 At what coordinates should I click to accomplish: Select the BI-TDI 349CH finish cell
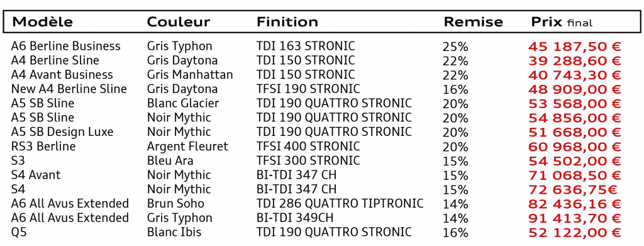click(295, 218)
